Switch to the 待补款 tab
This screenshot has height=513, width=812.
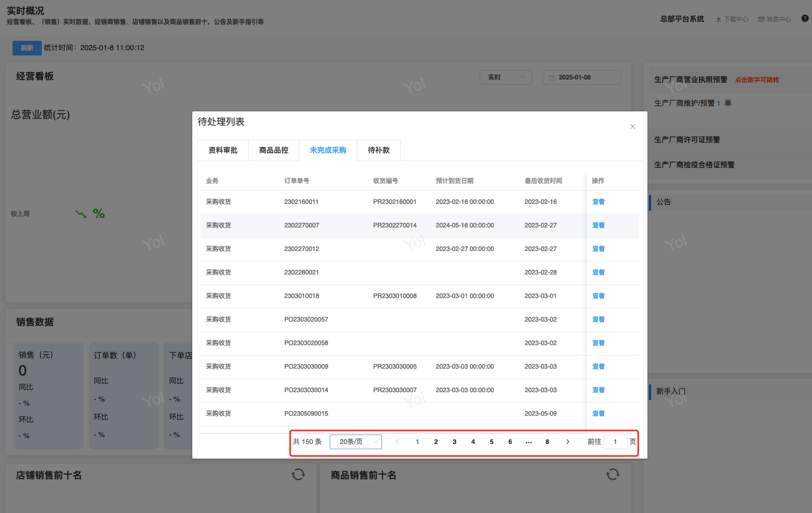point(379,150)
